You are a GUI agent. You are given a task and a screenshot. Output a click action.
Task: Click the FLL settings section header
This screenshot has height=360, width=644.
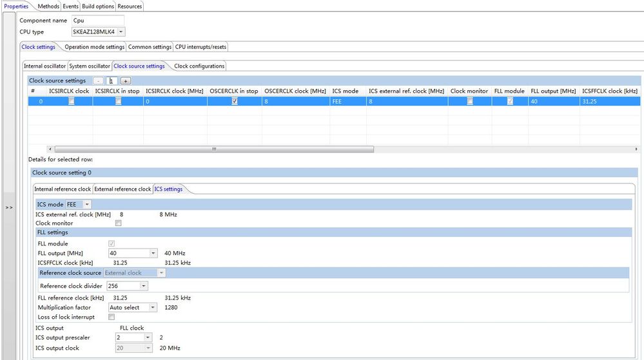tap(333, 232)
